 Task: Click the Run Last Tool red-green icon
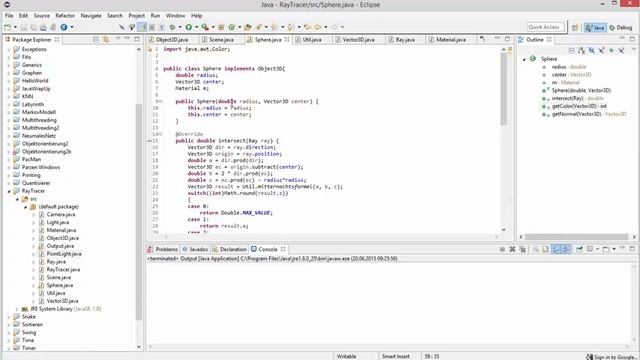(x=205, y=27)
